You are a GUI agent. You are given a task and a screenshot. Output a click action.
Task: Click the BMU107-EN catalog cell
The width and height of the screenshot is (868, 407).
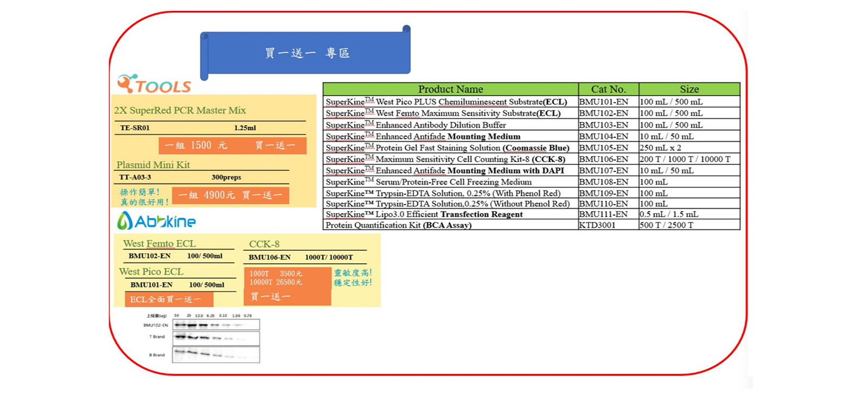pyautogui.click(x=609, y=170)
